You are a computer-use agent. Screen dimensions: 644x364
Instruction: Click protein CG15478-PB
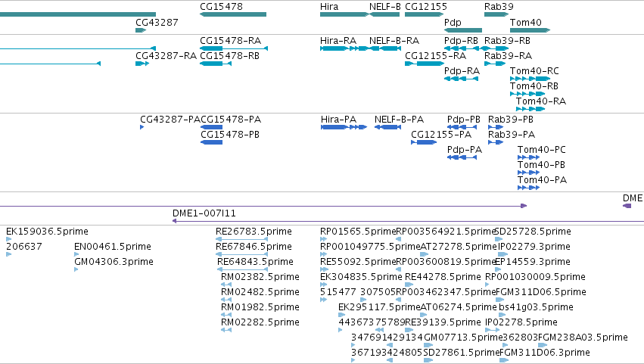point(212,142)
